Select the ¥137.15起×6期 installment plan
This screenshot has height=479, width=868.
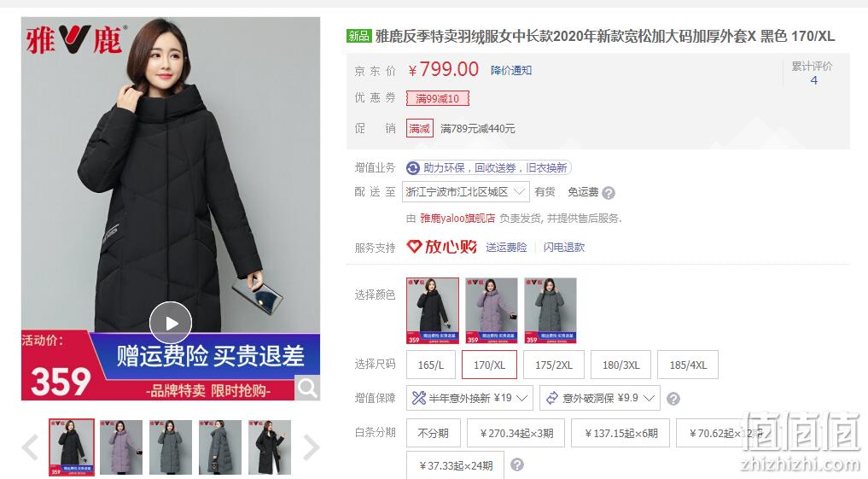point(620,433)
